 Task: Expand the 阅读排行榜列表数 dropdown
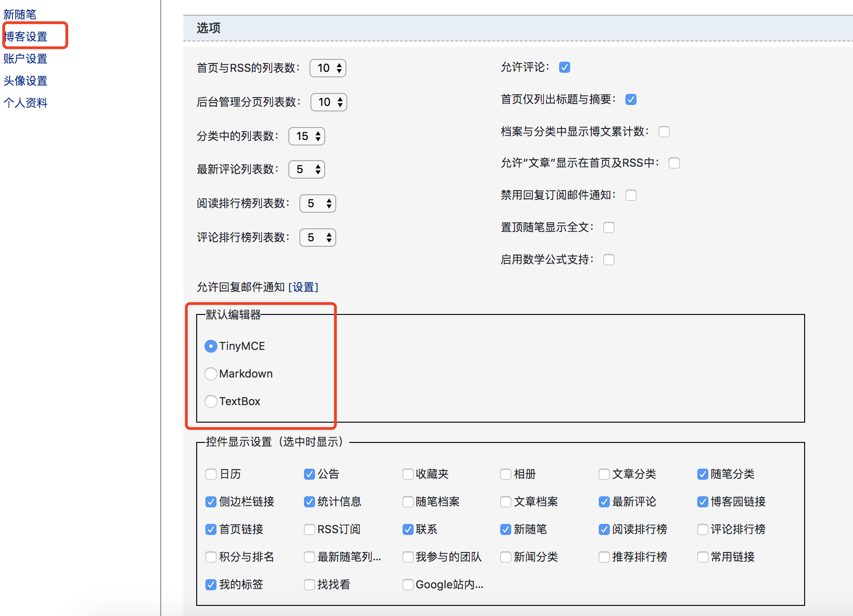click(x=318, y=203)
